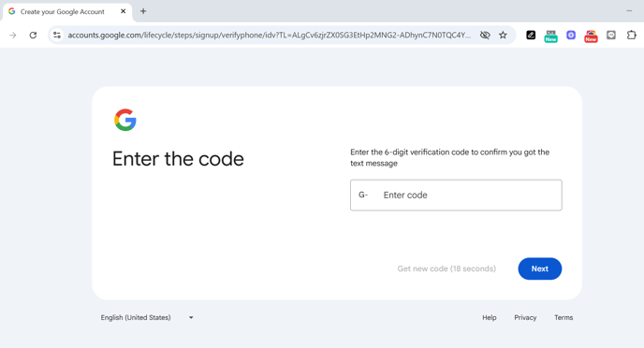Close the Create your Google Account tab
The height and width of the screenshot is (348, 644).
point(123,11)
